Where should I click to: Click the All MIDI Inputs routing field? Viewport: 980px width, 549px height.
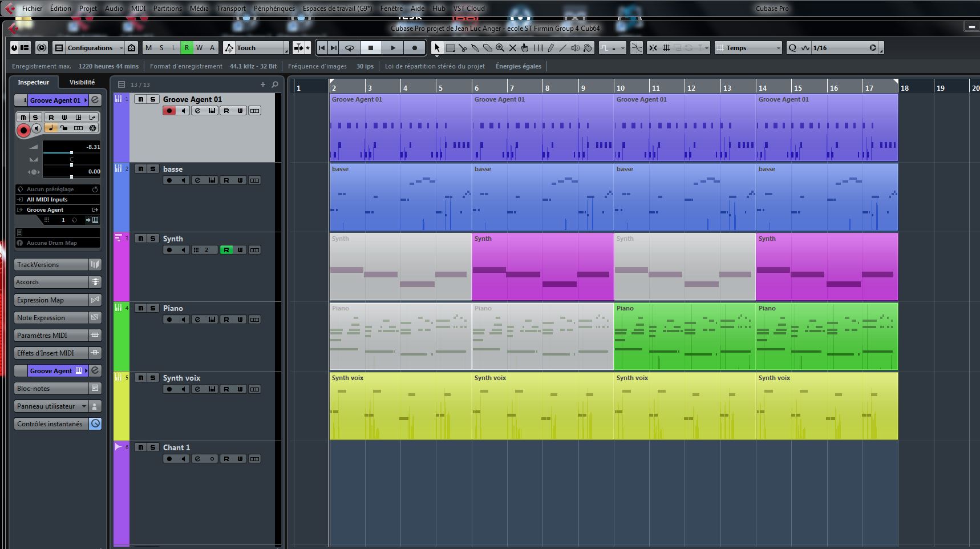(x=57, y=200)
